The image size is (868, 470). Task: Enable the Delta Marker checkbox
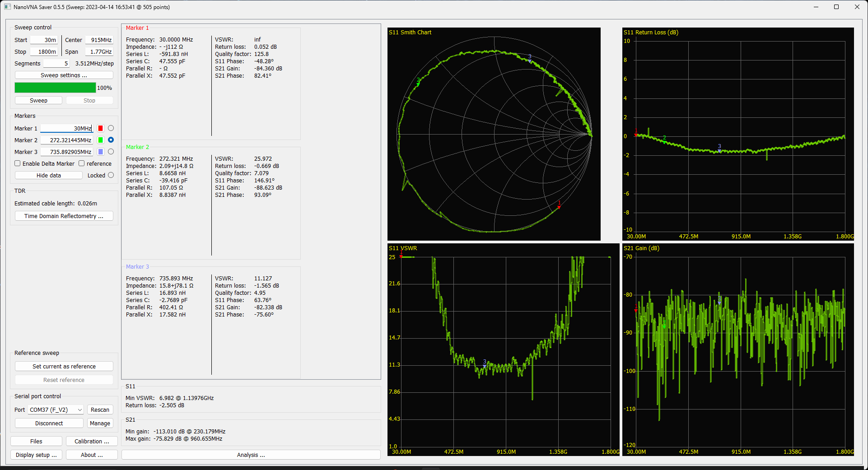[x=18, y=163]
